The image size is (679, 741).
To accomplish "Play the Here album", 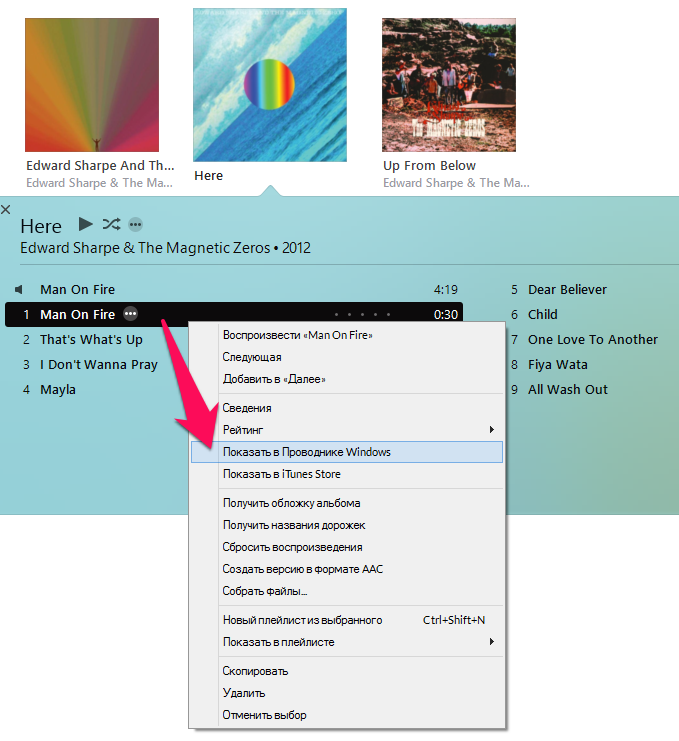I will click(86, 224).
